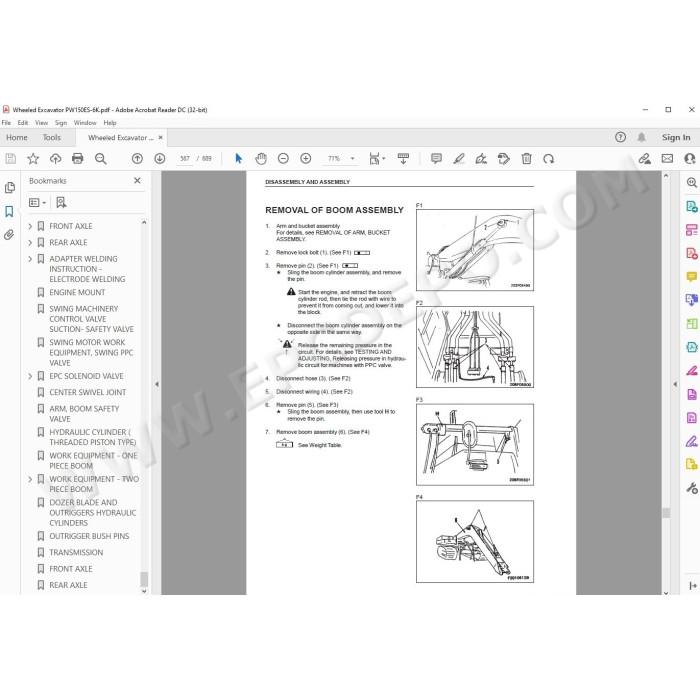This screenshot has height=700, width=700.
Task: Send file by email icon
Action: (667, 158)
